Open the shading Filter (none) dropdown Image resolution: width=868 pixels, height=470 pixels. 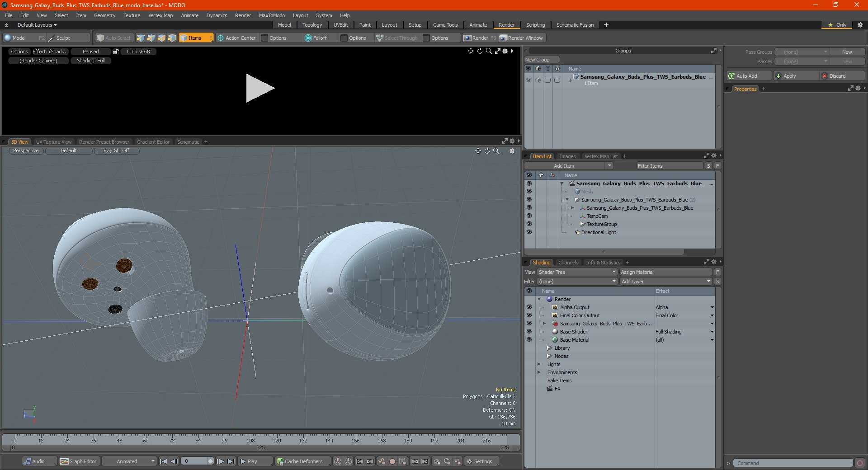pos(577,282)
